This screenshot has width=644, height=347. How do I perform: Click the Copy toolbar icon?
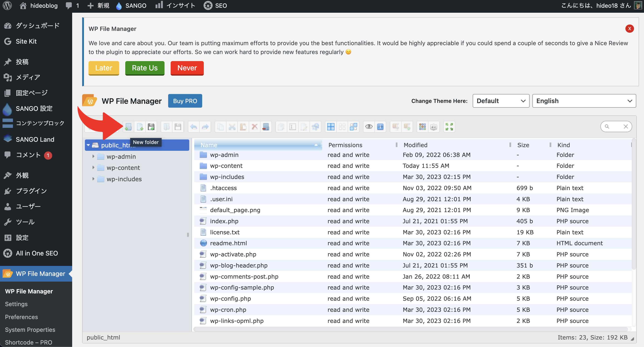click(x=221, y=127)
